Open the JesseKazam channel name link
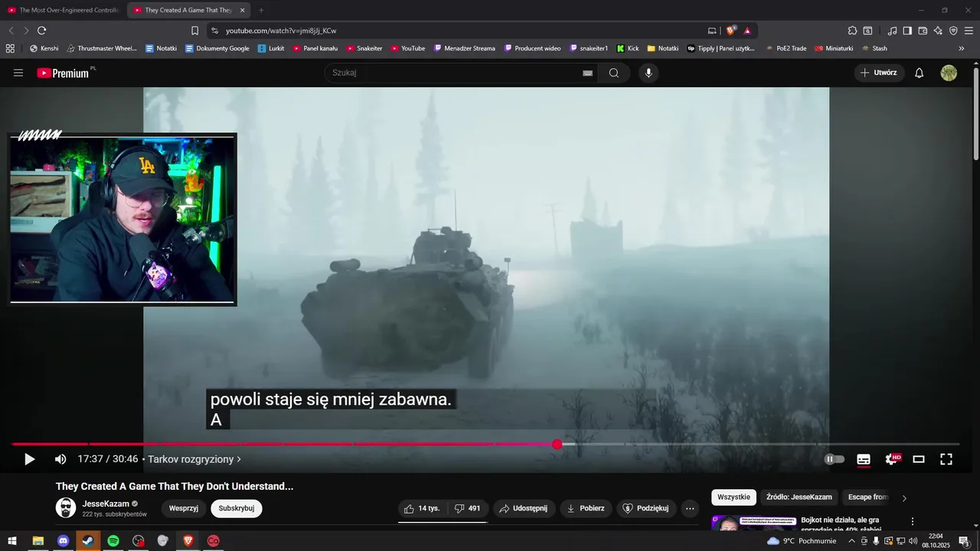 coord(106,504)
